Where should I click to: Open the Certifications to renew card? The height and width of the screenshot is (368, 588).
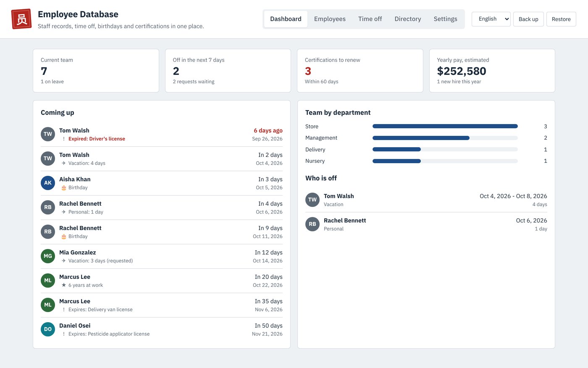[x=360, y=71]
